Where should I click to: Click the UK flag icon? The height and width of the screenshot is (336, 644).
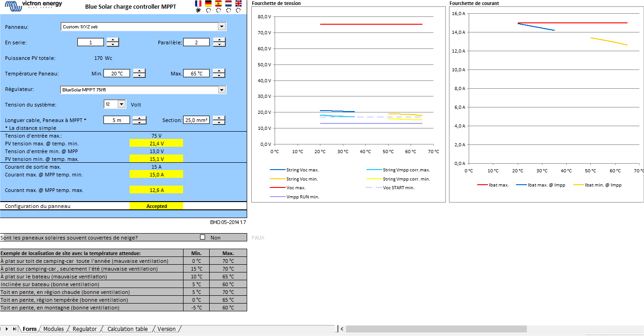pyautogui.click(x=238, y=3)
